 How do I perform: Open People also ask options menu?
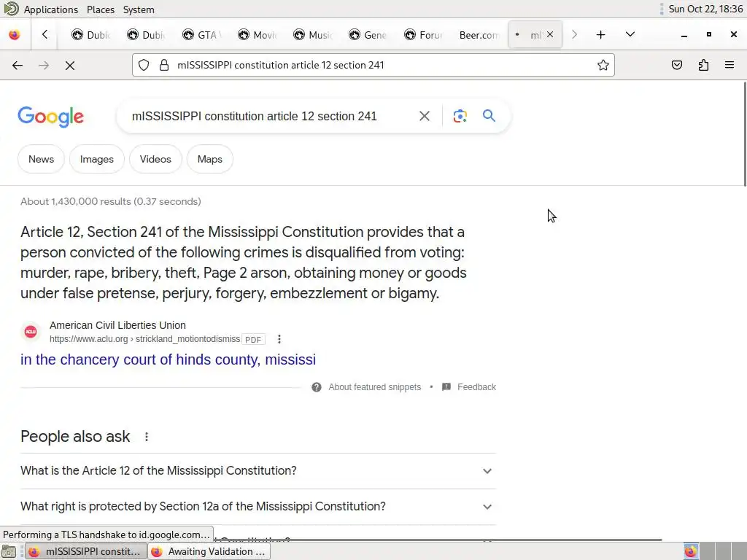(x=147, y=437)
